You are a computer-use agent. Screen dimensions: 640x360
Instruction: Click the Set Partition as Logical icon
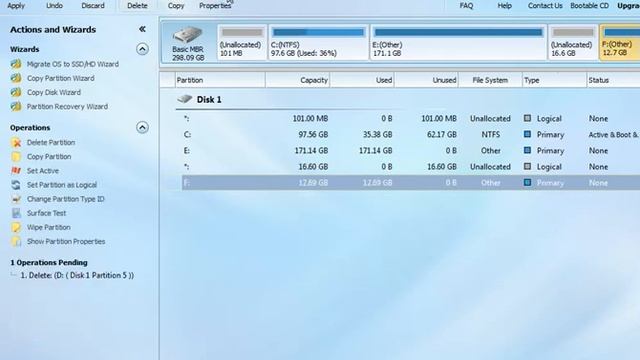(16, 185)
